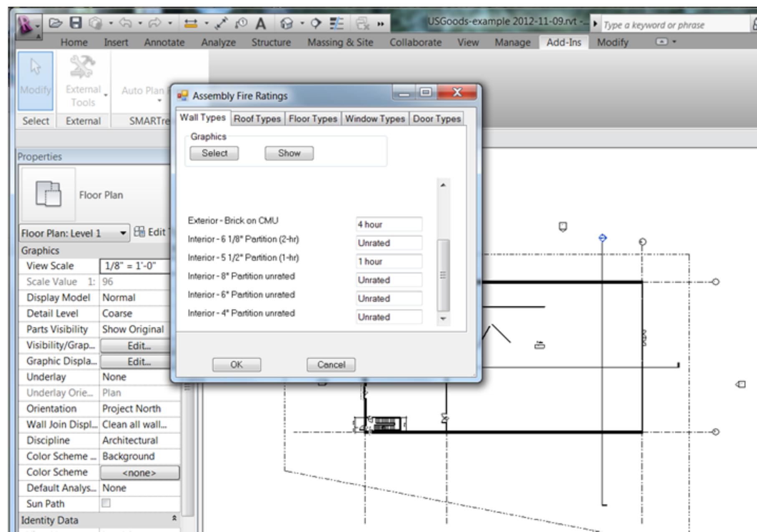Switch to the Roof Types tab
Viewport: 757px width, 532px height.
(x=257, y=119)
